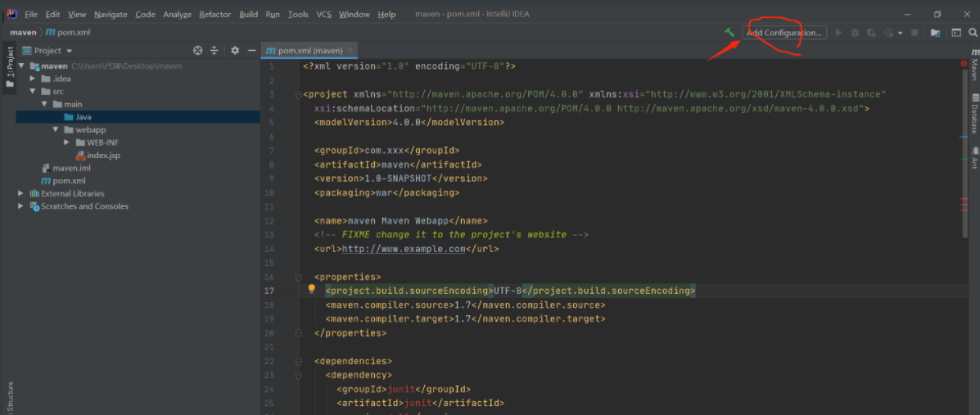Click the External Libraries icon
The height and width of the screenshot is (415, 980).
(34, 194)
